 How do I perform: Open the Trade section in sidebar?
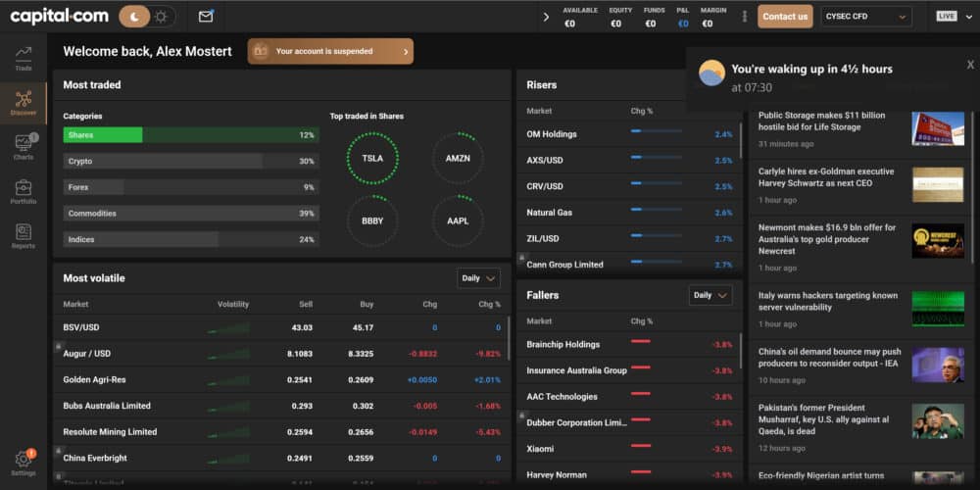pos(24,59)
